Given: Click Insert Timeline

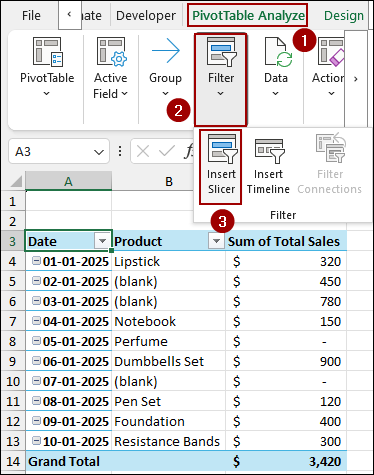Looking at the screenshot, I should (x=268, y=167).
